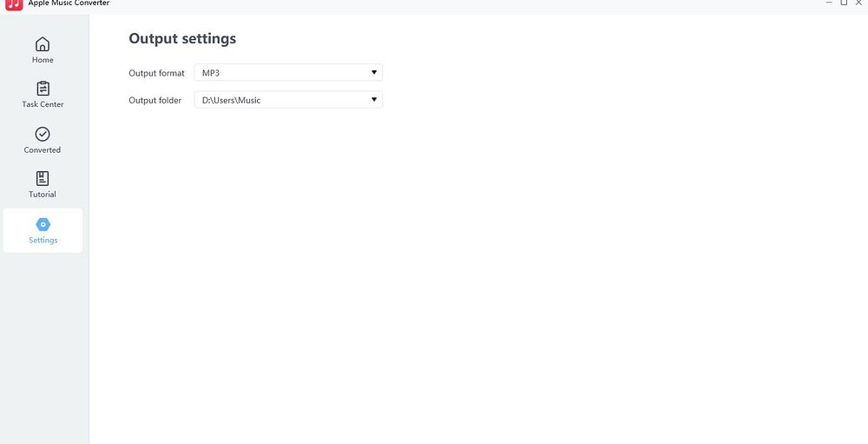Expand the Output format arrow
This screenshot has width=868, height=444.
pos(374,73)
